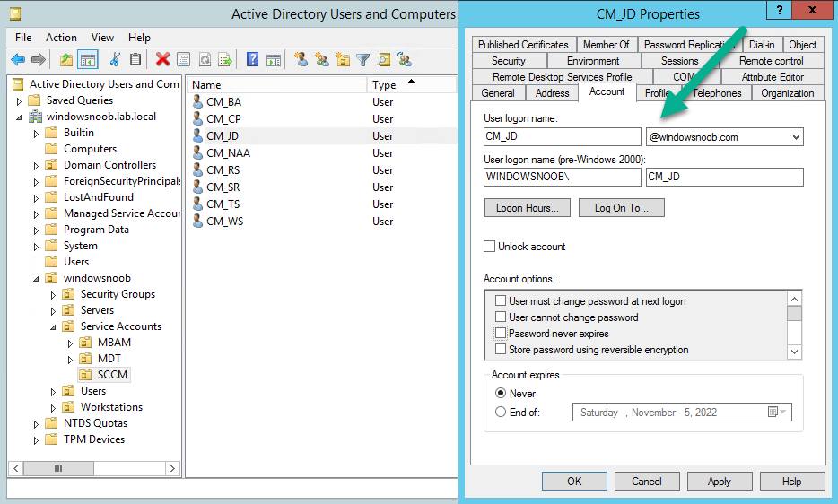
Task: Click the Refresh toolbar icon
Action: click(205, 59)
